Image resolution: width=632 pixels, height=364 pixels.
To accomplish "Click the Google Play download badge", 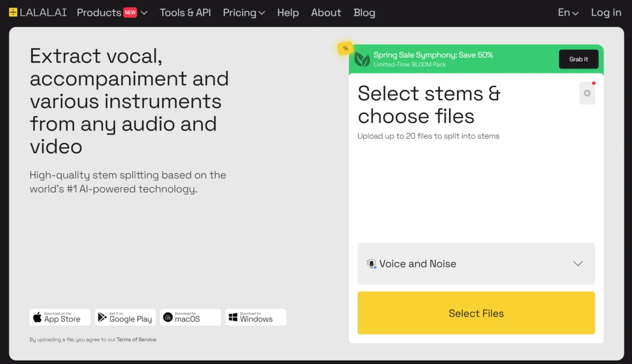I will click(125, 317).
